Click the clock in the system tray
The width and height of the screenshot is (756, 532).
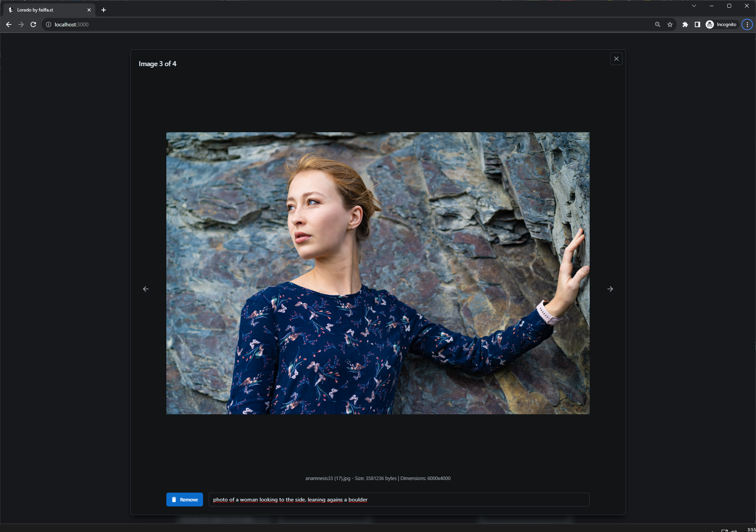(750, 530)
